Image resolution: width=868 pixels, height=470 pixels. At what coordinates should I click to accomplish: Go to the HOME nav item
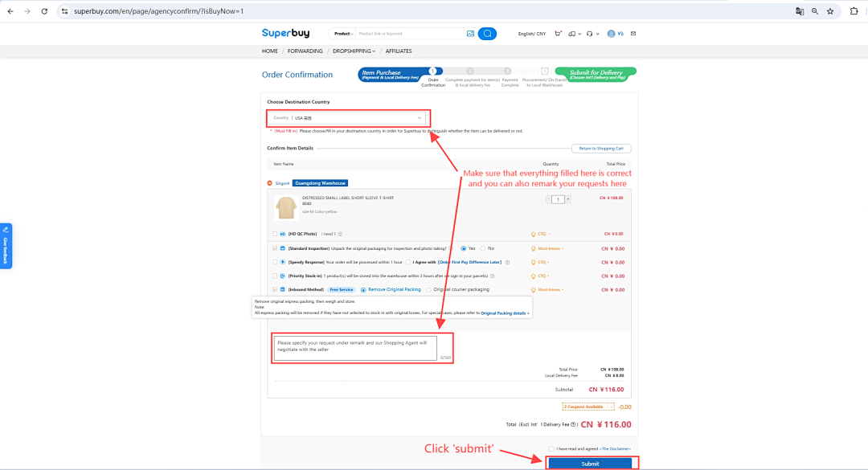[269, 51]
